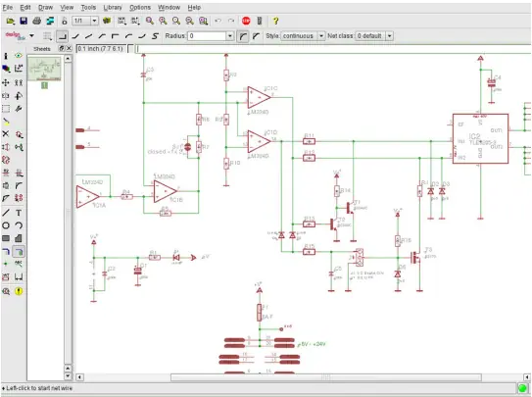The height and width of the screenshot is (397, 532).
Task: Open the Tools menu
Action: (x=88, y=8)
